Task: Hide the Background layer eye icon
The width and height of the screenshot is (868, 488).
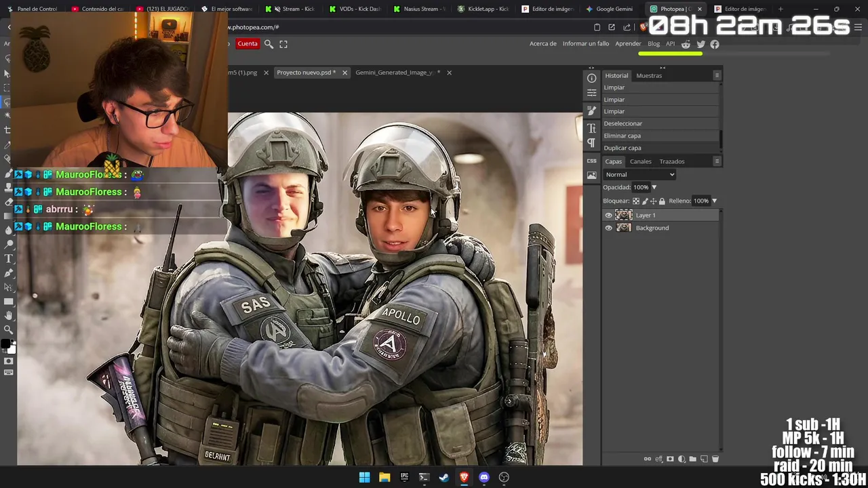Action: (x=608, y=228)
